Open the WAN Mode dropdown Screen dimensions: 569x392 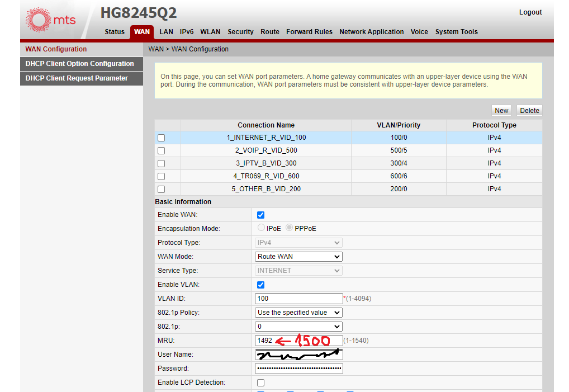[298, 257]
